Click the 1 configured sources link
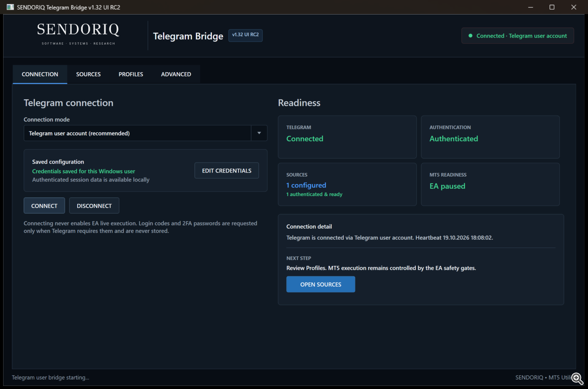The image size is (588, 389). point(306,185)
